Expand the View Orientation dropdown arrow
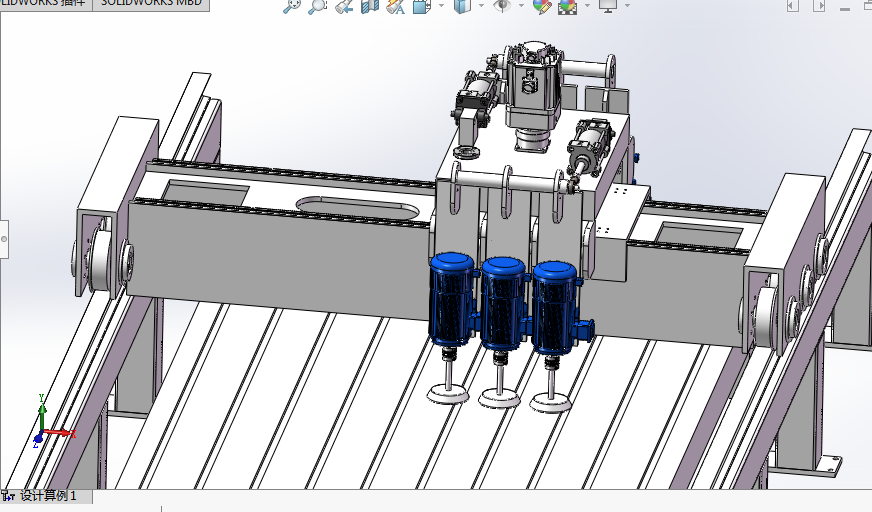 click(442, 6)
